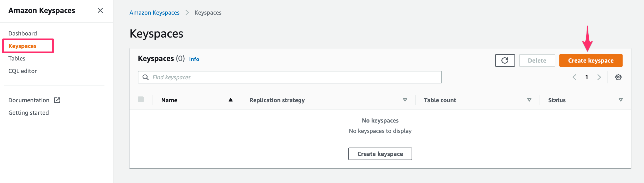The width and height of the screenshot is (644, 183).
Task: Open the Table count filter dropdown
Action: click(530, 100)
